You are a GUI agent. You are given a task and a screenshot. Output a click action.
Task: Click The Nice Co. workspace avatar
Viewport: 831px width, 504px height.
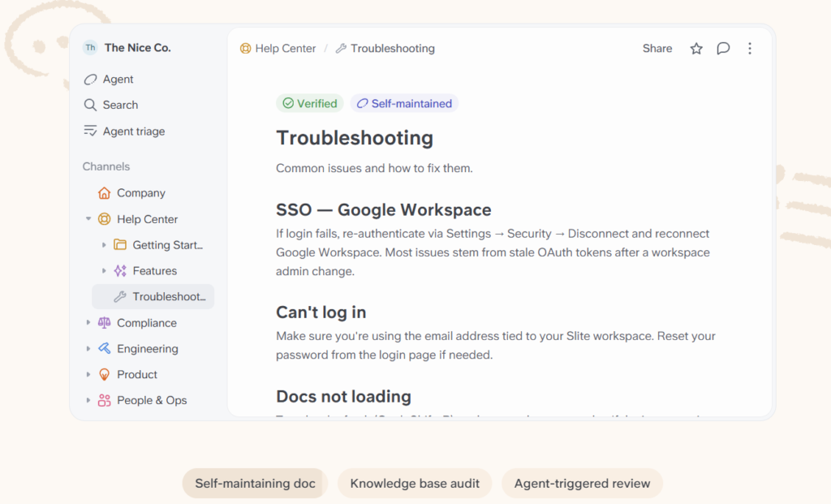tap(91, 48)
